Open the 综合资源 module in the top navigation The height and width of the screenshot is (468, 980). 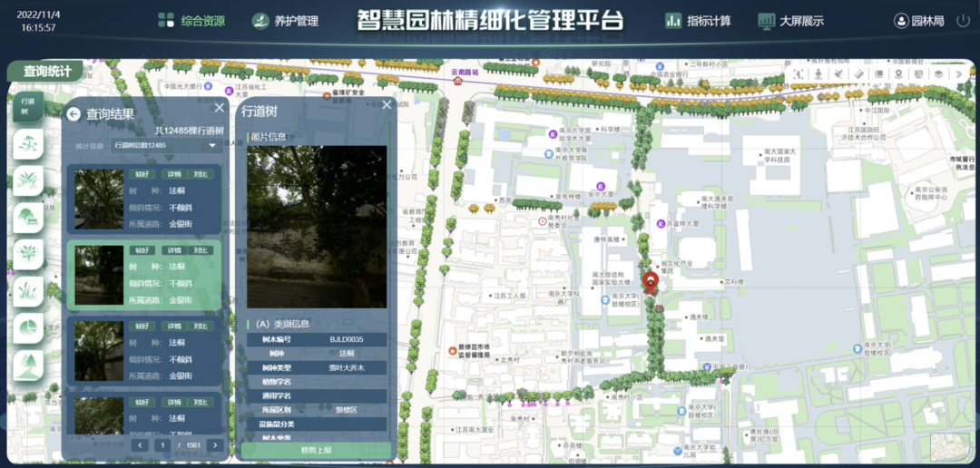[x=191, y=21]
